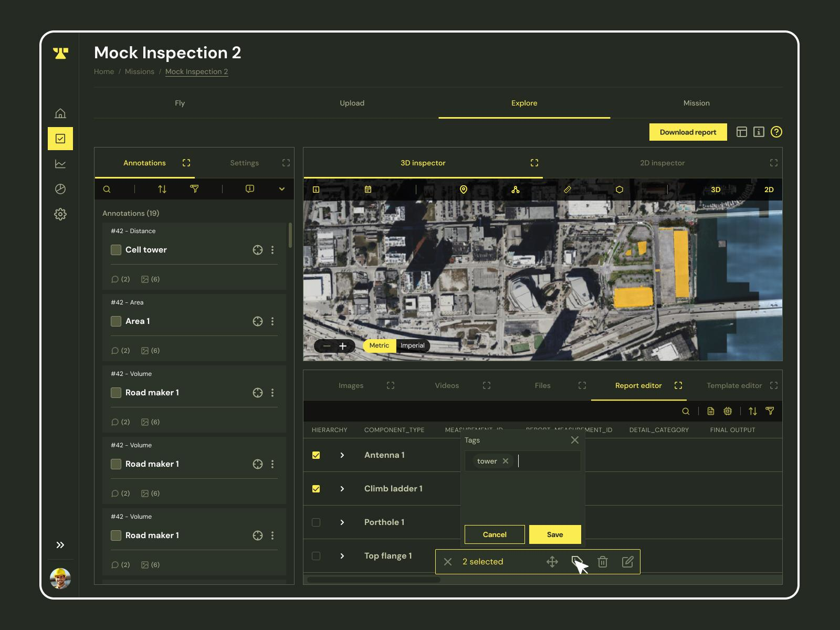This screenshot has height=630, width=840.
Task: Go to Missions breadcrumb link
Action: pyautogui.click(x=140, y=71)
